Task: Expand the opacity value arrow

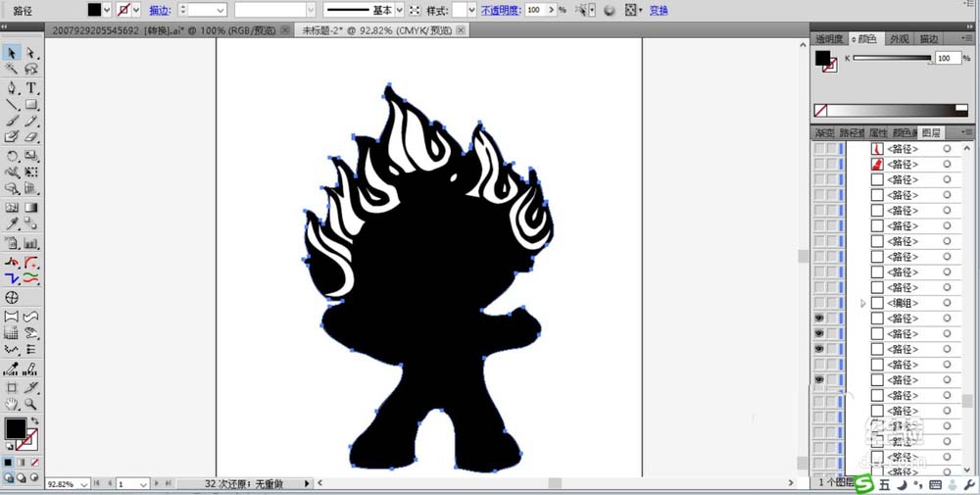Action: point(551,10)
